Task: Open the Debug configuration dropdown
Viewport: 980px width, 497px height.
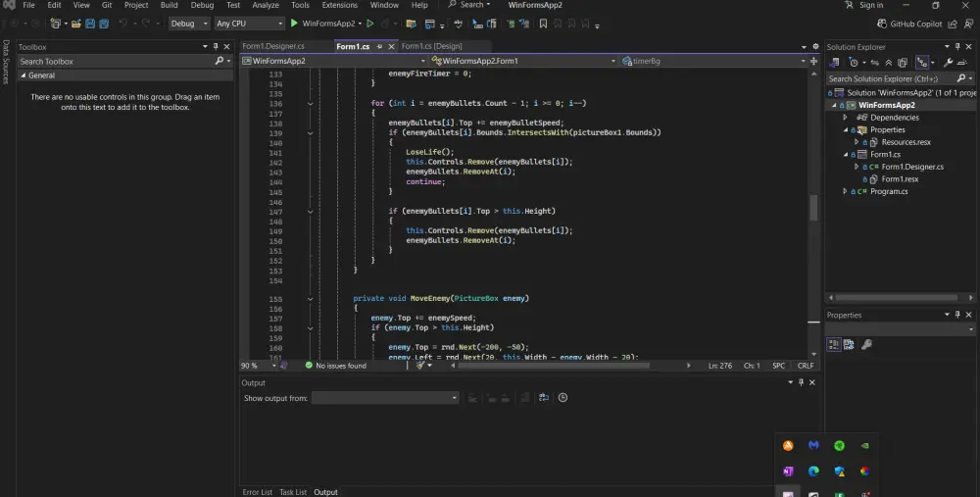Action: (188, 23)
